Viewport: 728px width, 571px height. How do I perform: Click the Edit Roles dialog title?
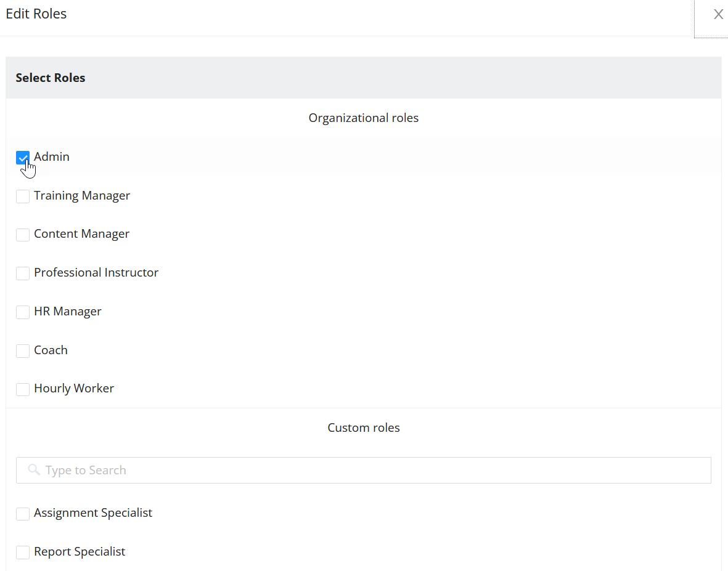pos(36,14)
